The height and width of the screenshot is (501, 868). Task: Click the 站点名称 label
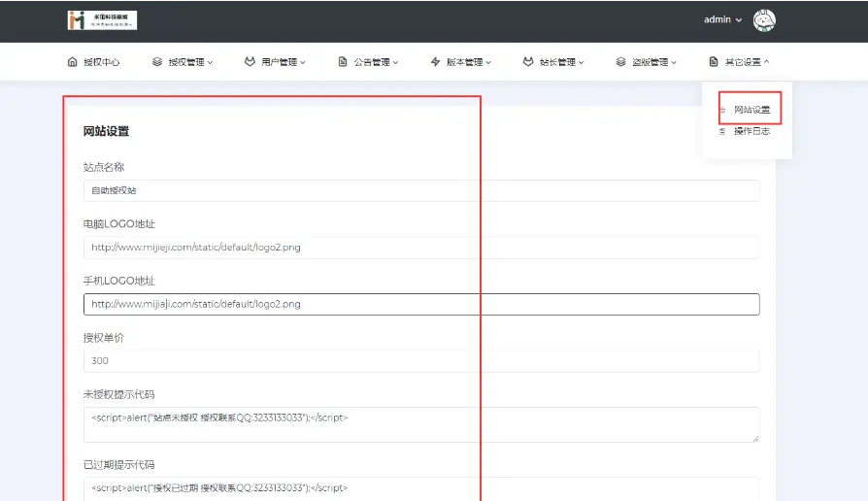[104, 167]
